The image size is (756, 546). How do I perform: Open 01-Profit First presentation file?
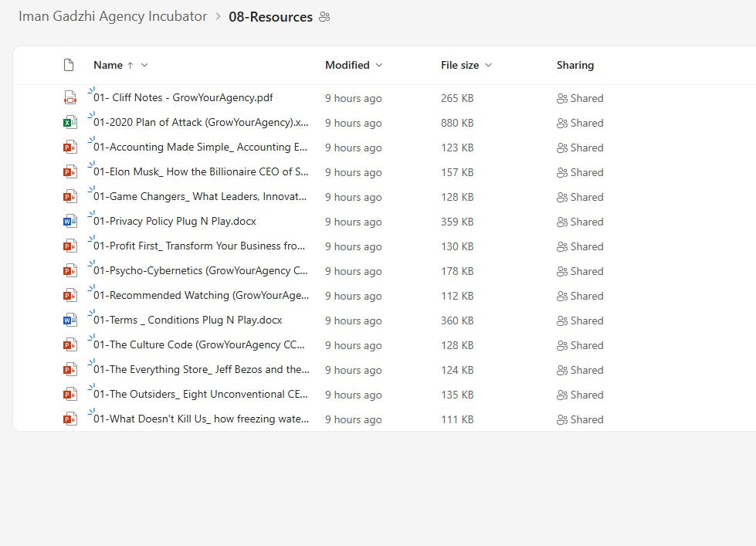[x=199, y=246]
